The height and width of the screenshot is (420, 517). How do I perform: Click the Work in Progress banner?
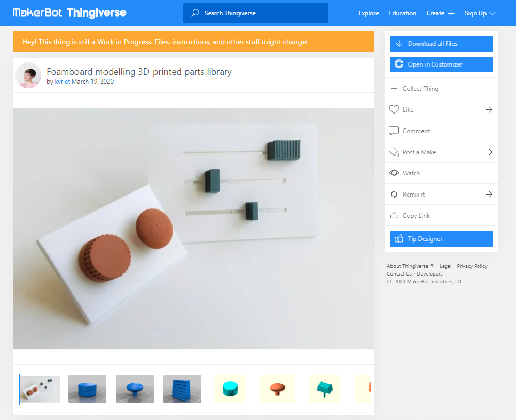pyautogui.click(x=194, y=41)
